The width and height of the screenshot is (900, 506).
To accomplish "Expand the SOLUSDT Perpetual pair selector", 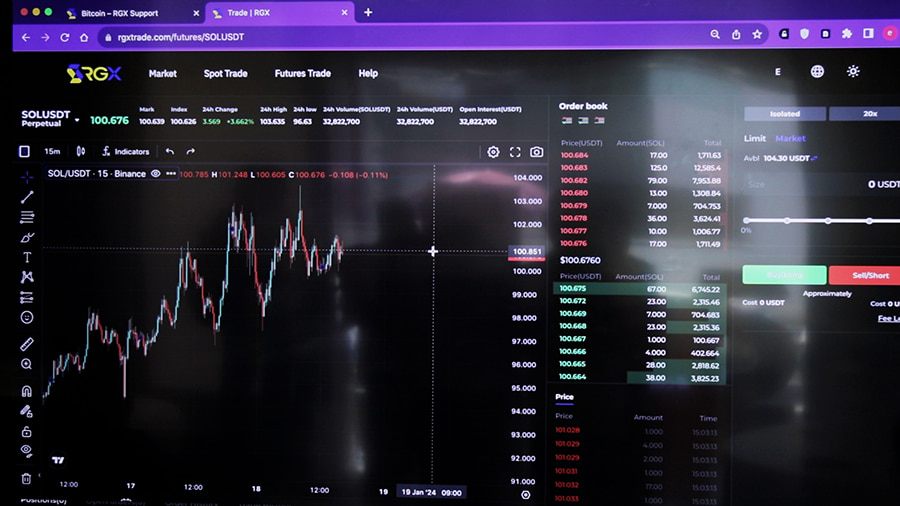I will (77, 120).
